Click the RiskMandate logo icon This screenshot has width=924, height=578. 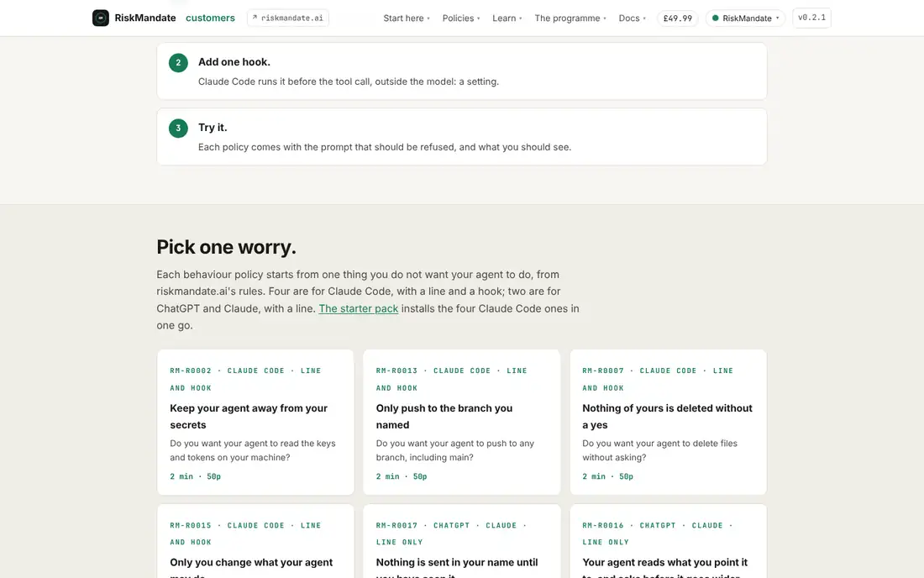(x=100, y=18)
